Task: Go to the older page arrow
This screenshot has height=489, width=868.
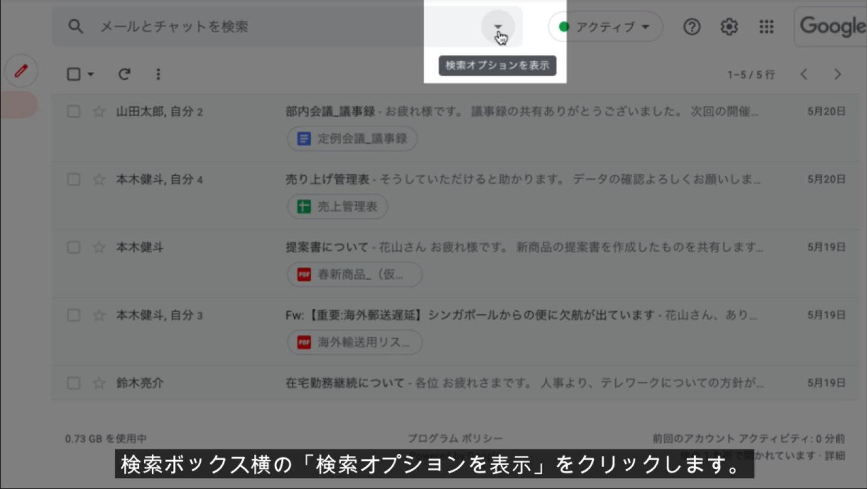Action: pos(837,74)
